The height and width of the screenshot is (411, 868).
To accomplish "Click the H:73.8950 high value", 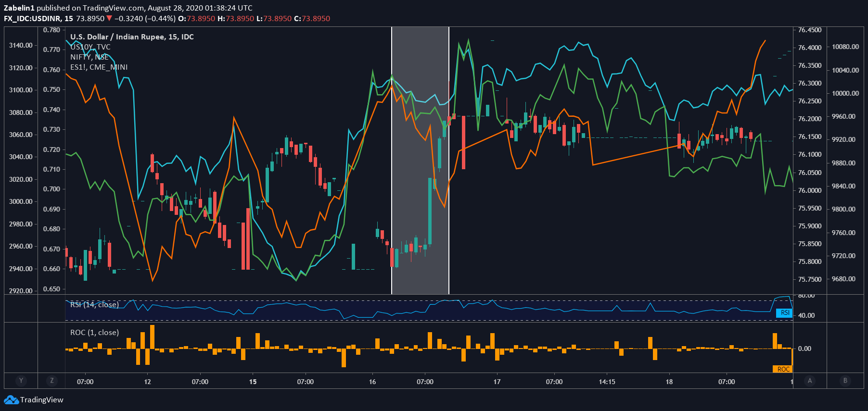I will pyautogui.click(x=236, y=19).
